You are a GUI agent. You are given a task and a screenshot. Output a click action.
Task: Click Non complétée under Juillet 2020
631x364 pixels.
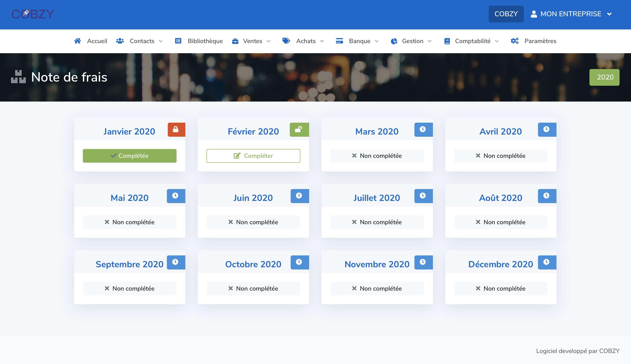click(x=377, y=222)
